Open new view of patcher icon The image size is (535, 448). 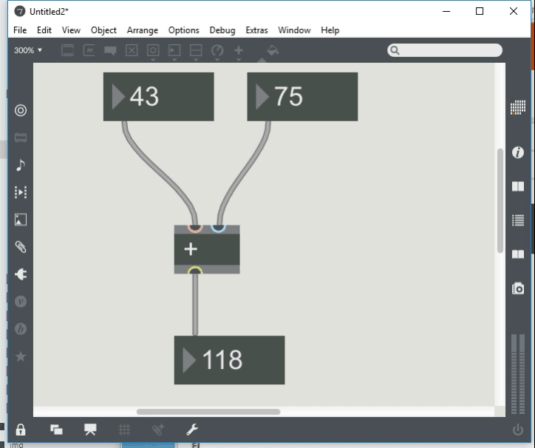(x=56, y=430)
